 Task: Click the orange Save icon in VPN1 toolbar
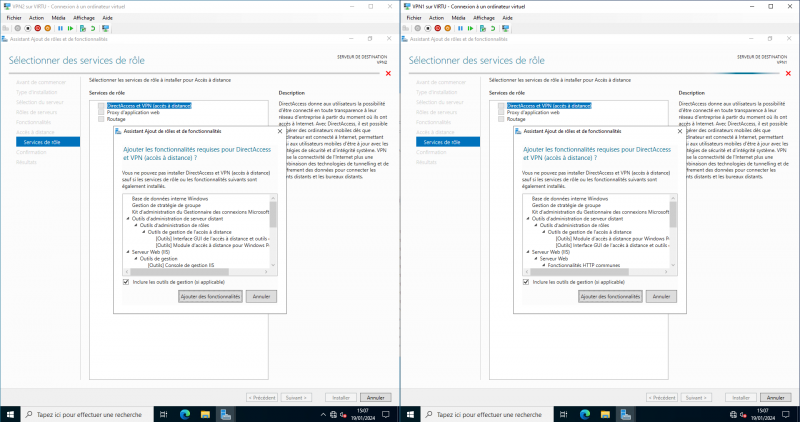tap(447, 29)
